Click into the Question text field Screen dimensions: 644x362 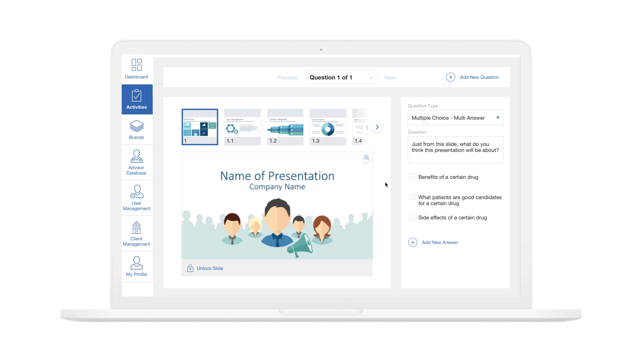pyautogui.click(x=455, y=150)
